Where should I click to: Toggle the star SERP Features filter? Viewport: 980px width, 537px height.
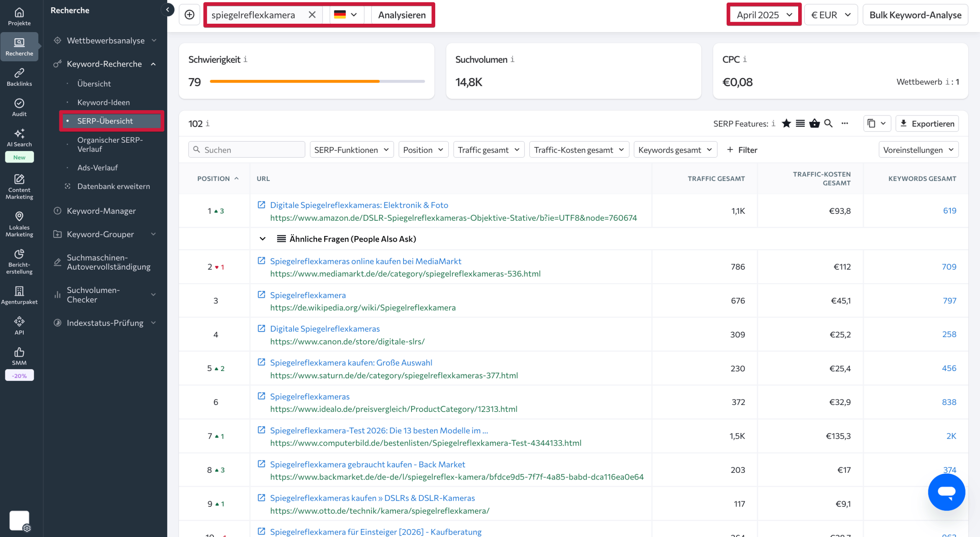point(787,124)
